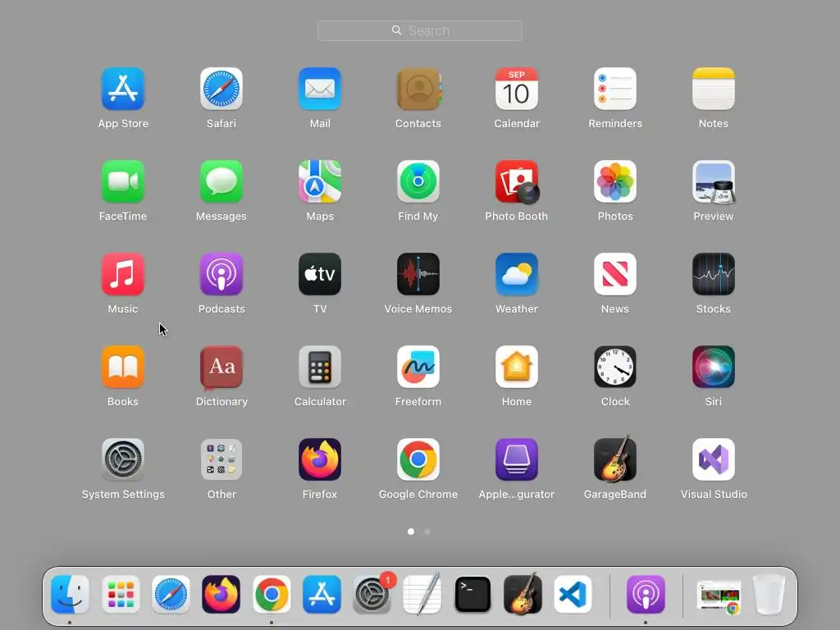Open Visual Studio Code in Dock
This screenshot has width=840, height=630.
(x=573, y=595)
